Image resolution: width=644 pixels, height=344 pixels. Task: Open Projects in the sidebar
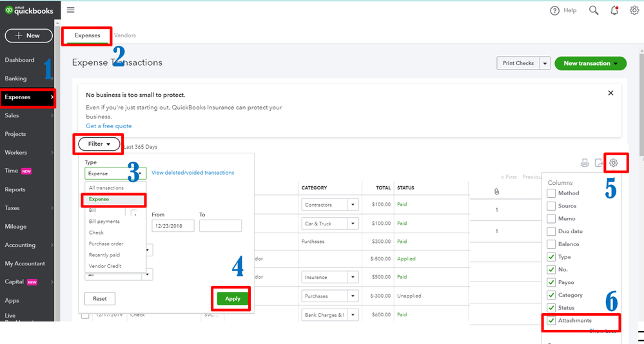tap(15, 134)
